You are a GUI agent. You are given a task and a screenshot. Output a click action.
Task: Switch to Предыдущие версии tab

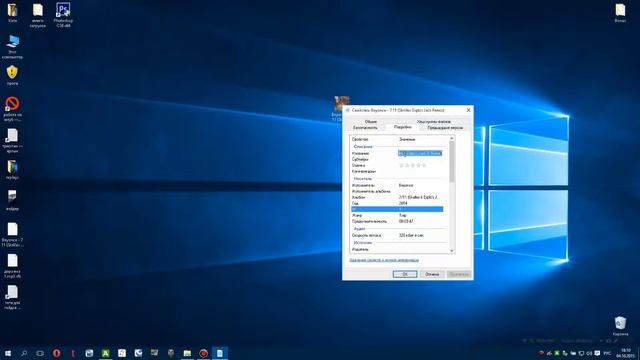[x=445, y=128]
